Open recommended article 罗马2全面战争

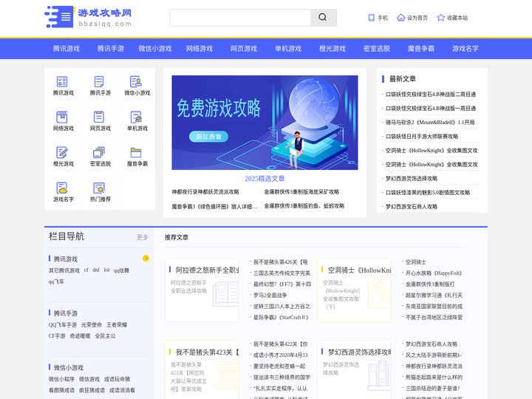pyautogui.click(x=270, y=295)
